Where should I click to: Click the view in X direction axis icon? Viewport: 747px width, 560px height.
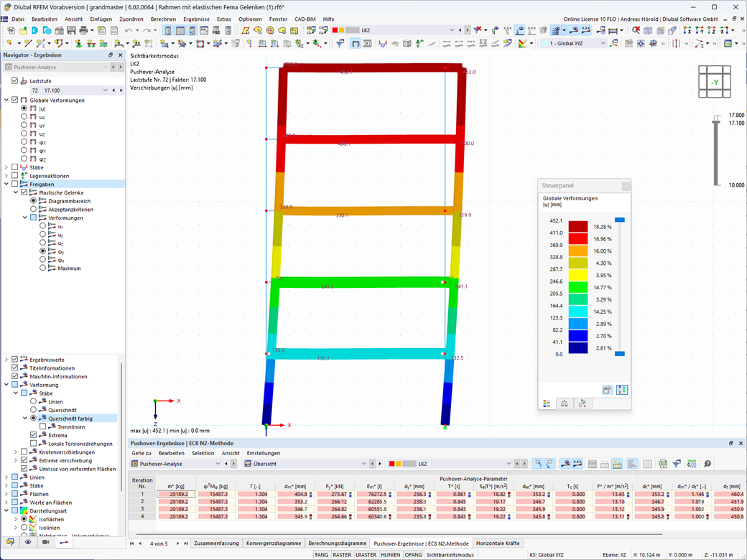pos(687,30)
